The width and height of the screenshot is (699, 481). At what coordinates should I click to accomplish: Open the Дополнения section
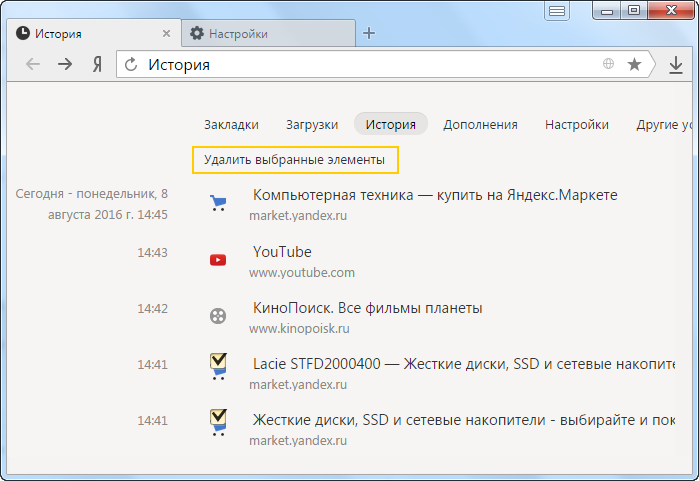pos(480,124)
